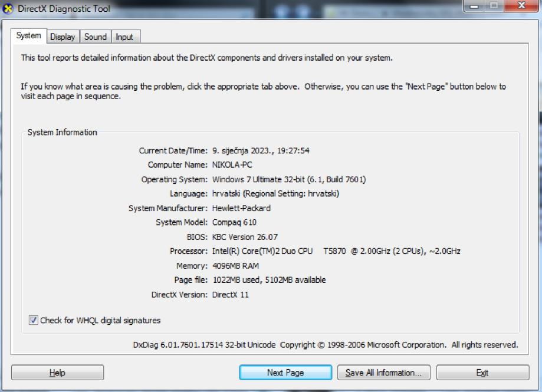Click the DirectX Version label
This screenshot has height=392, width=542.
coord(179,295)
